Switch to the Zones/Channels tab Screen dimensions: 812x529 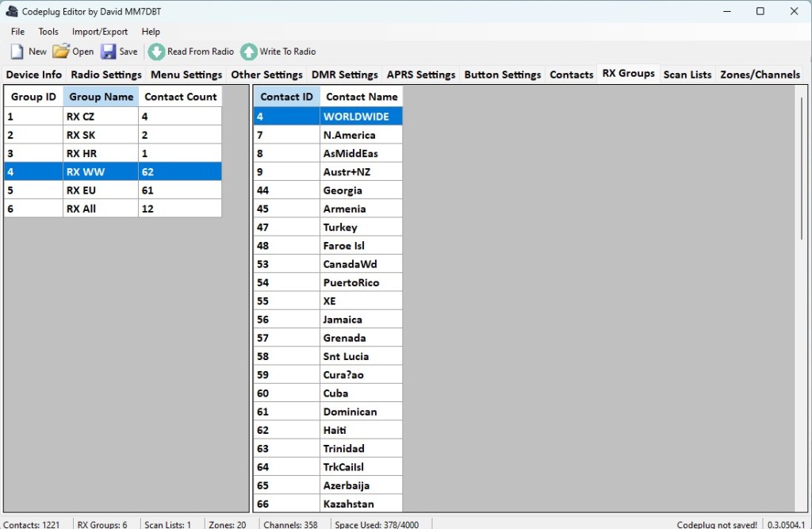click(x=760, y=75)
